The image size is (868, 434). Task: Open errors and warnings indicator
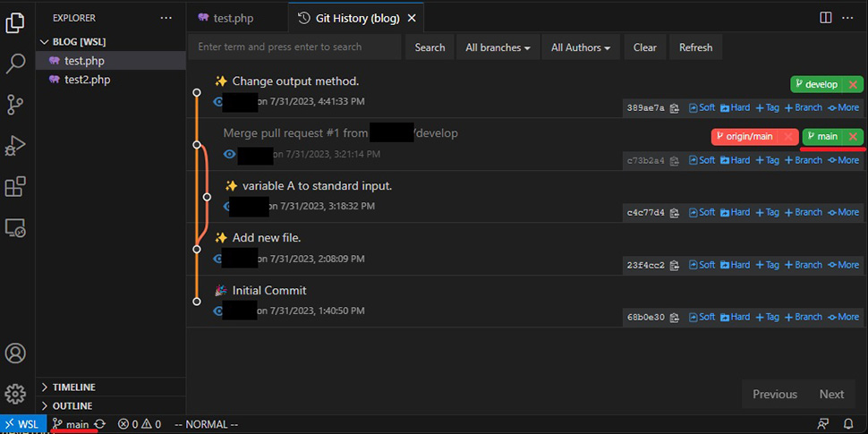(x=140, y=424)
